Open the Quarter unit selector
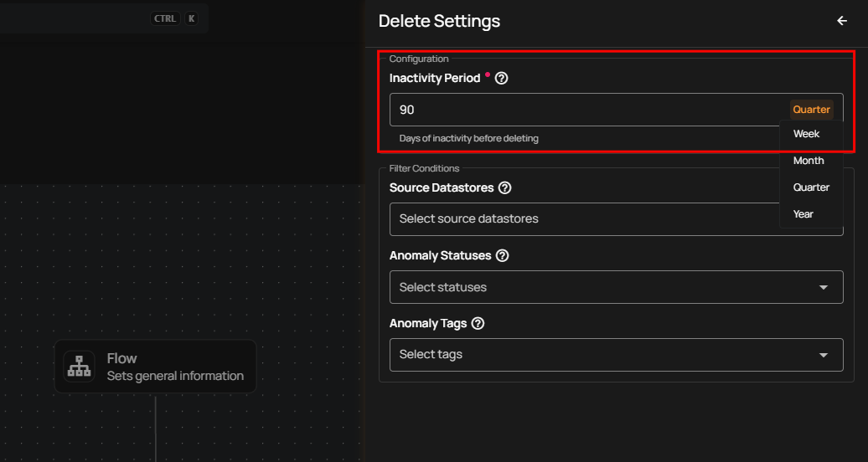 coord(811,110)
